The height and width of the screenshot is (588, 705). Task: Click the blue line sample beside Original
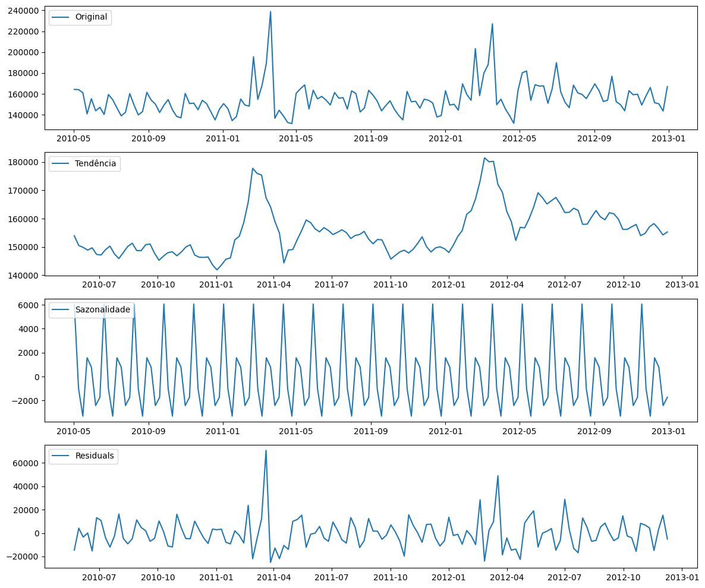tap(61, 17)
